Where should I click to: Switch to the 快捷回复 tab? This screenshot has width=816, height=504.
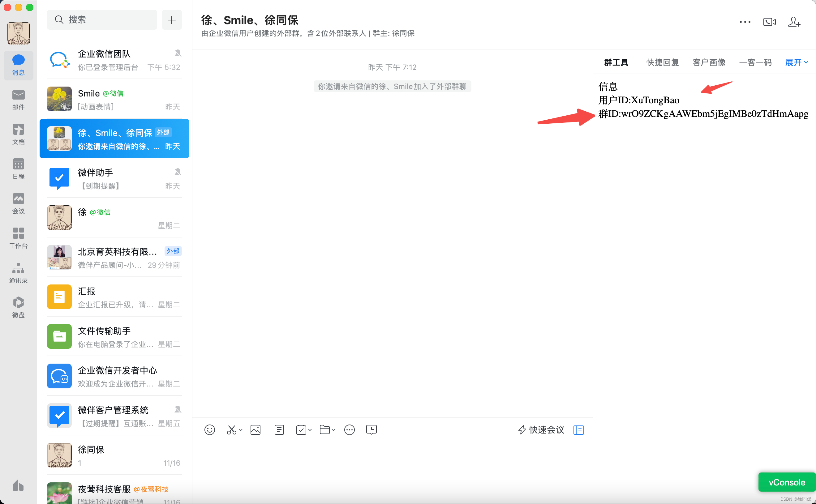(662, 62)
